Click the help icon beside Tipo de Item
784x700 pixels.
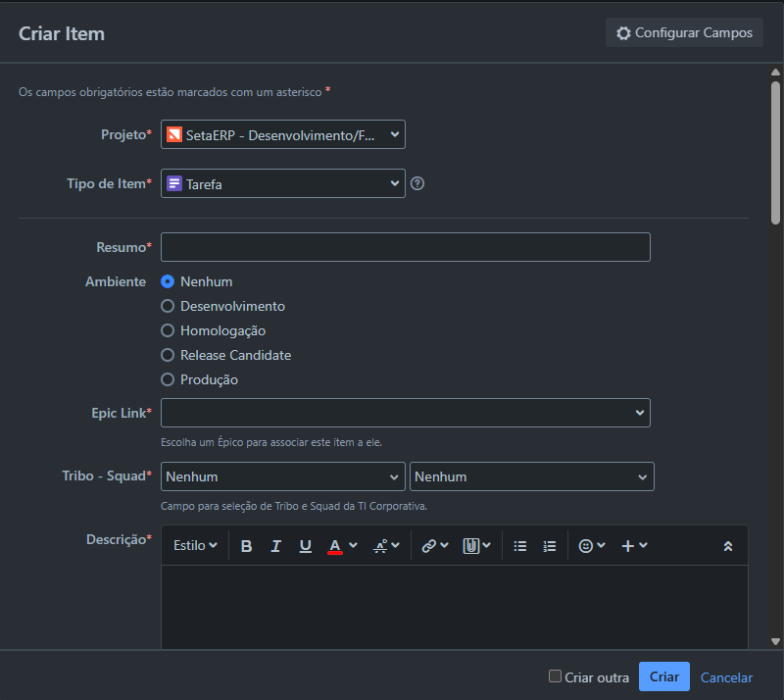click(x=417, y=183)
